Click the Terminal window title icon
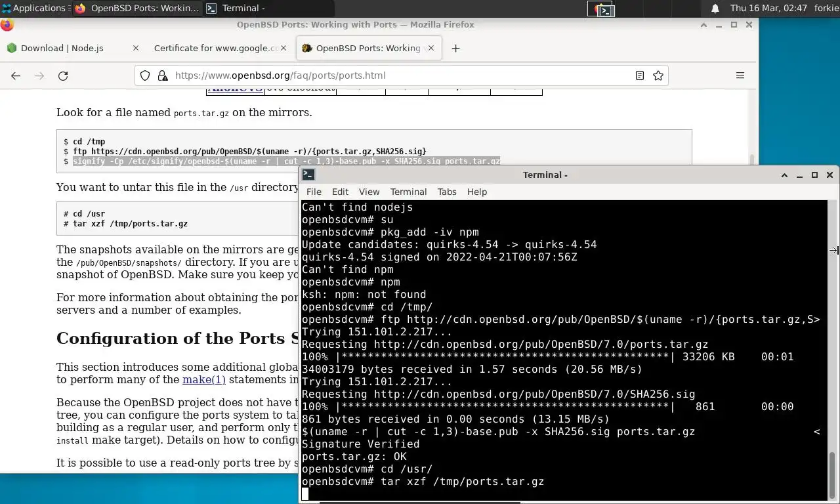The image size is (840, 504). pyautogui.click(x=308, y=175)
